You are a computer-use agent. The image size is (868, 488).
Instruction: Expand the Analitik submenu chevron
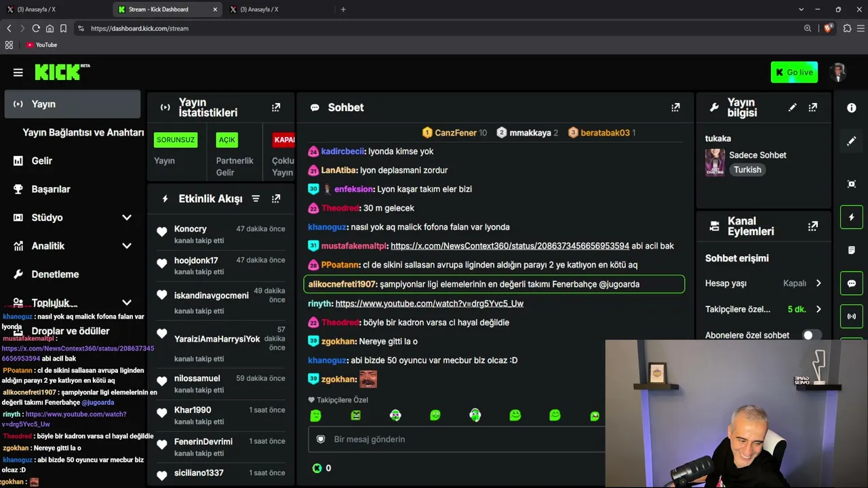tap(127, 246)
